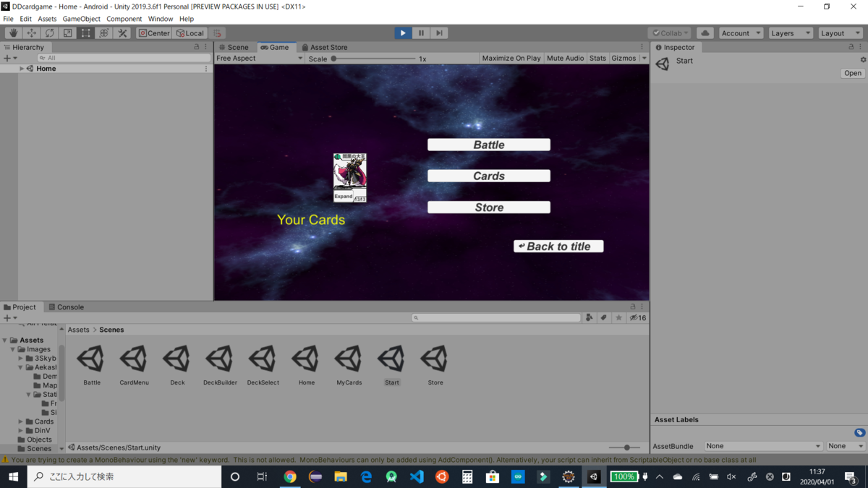
Task: Pause the game
Action: point(421,33)
